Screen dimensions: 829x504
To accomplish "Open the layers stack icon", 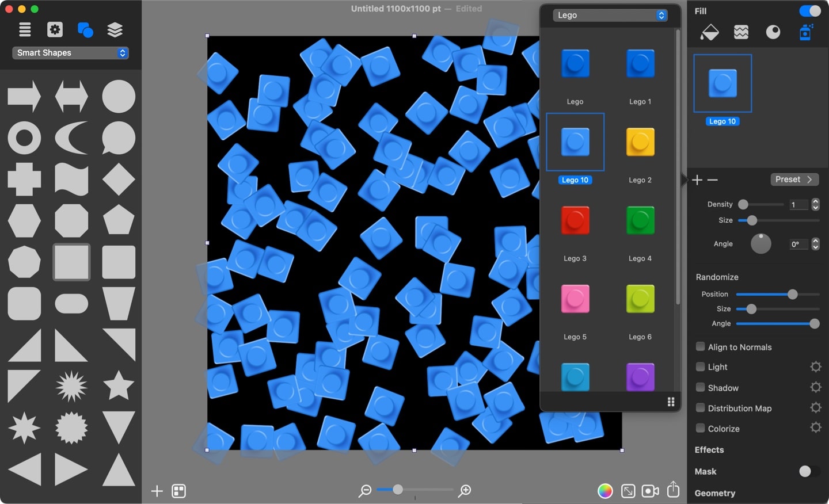I will [x=115, y=29].
